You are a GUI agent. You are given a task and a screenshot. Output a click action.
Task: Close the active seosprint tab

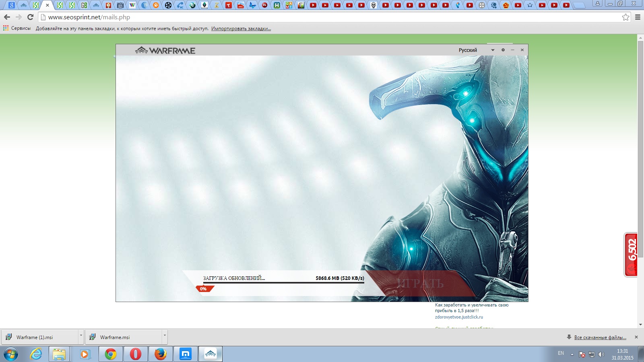pyautogui.click(x=47, y=5)
